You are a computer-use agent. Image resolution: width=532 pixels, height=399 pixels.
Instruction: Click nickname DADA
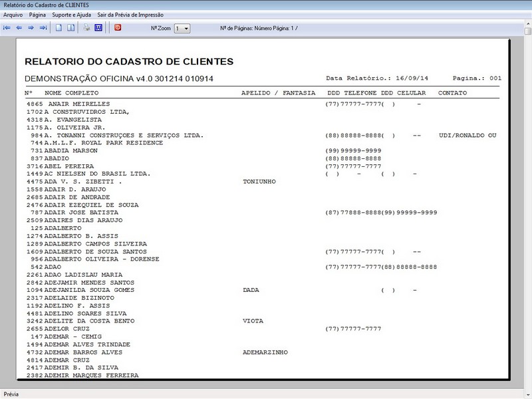[x=251, y=290]
